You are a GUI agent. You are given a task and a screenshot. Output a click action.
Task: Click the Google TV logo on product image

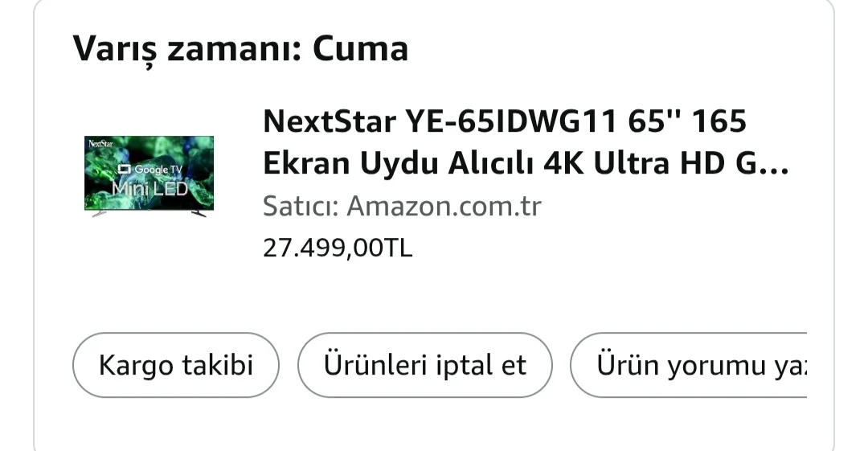(150, 169)
